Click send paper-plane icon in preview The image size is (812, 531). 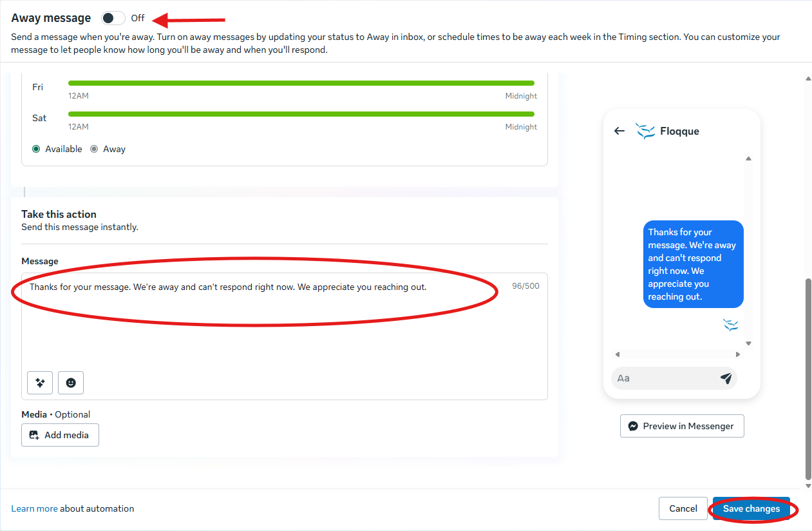point(726,378)
